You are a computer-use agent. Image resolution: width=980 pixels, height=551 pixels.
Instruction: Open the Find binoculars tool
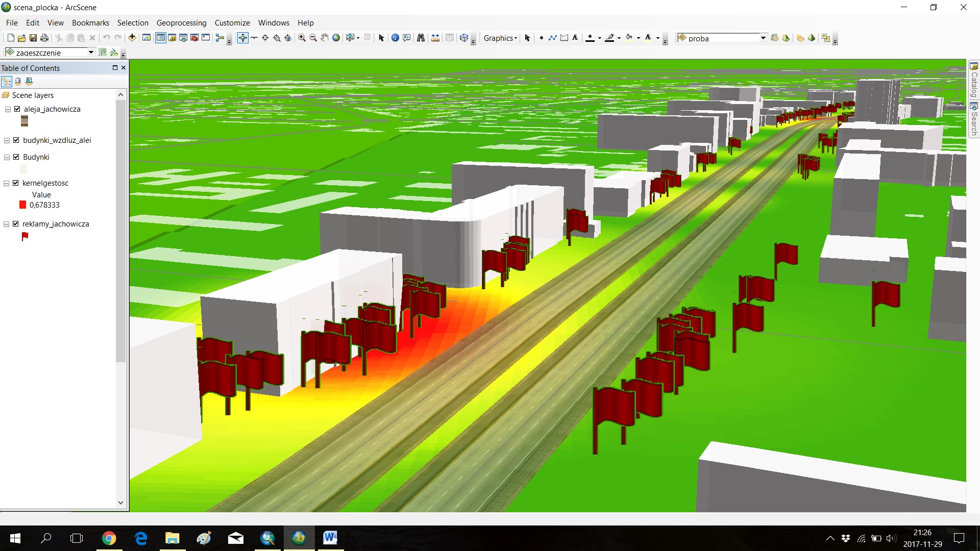tap(421, 38)
